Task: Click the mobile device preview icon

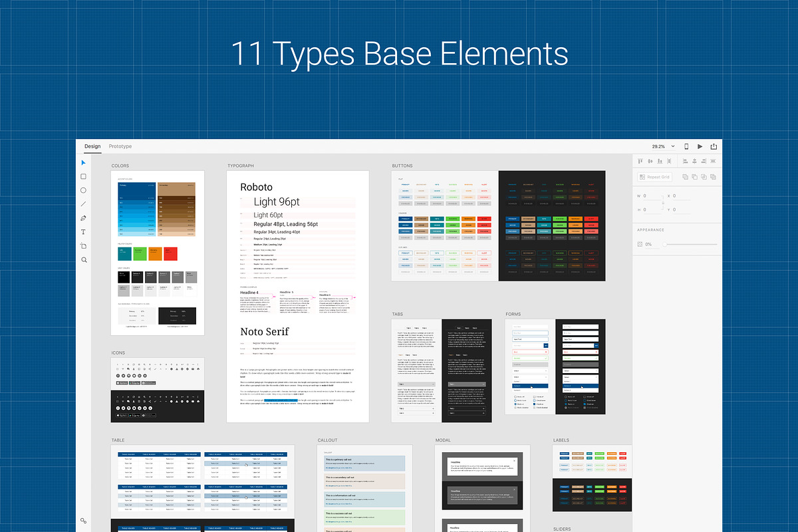Action: tap(686, 146)
